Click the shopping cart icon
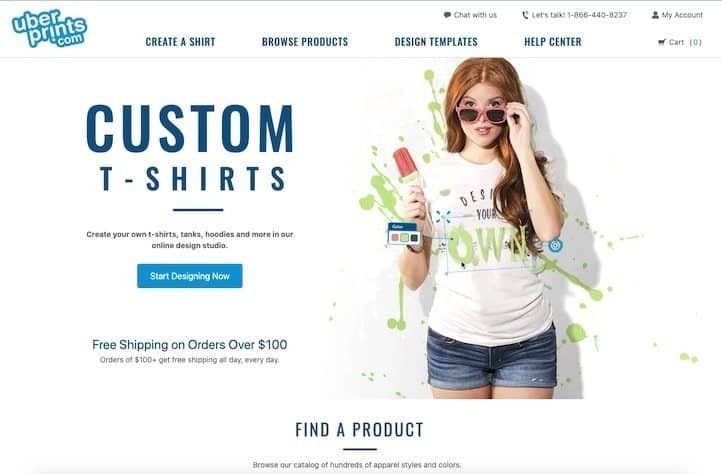The image size is (722, 474). tap(662, 42)
